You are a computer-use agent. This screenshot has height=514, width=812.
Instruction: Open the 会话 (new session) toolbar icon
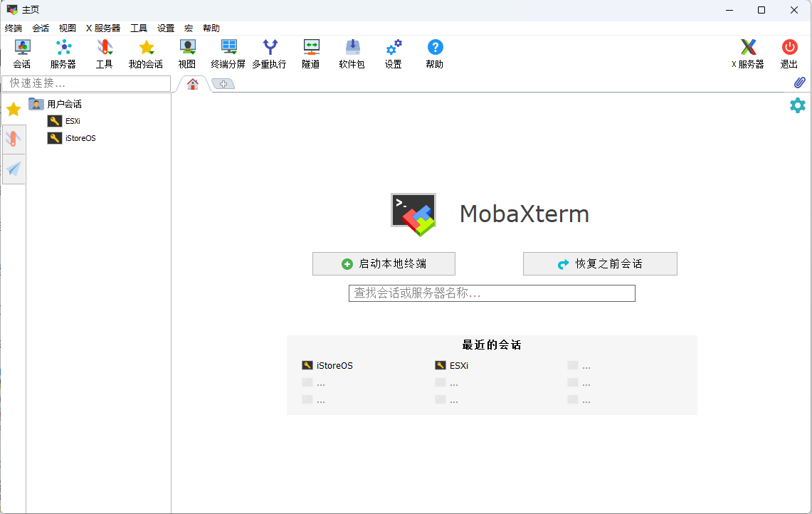click(x=21, y=53)
